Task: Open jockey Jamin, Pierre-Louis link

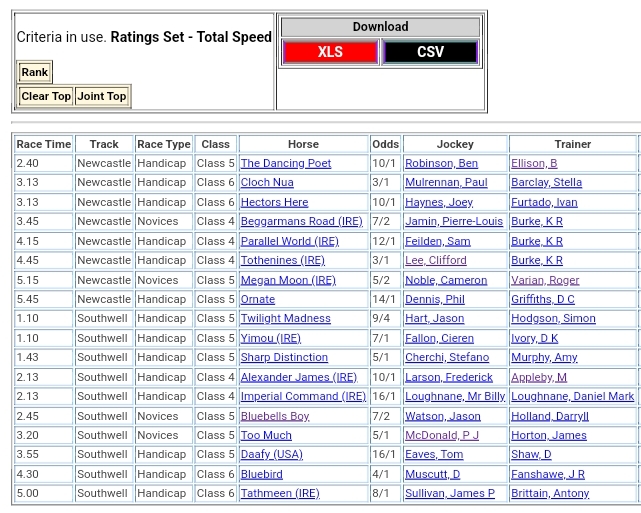Action: click(x=453, y=222)
